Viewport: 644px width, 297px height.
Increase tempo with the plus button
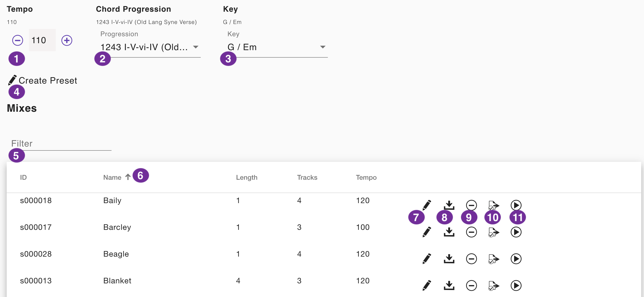(67, 40)
